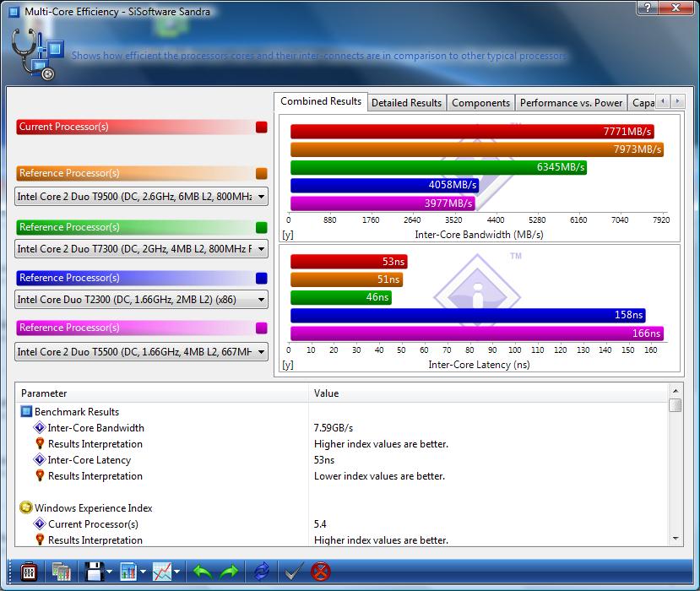Screen dimensions: 700x591
Task: Click the Inter-Core Bandwidth diamond icon
Action: (40, 427)
